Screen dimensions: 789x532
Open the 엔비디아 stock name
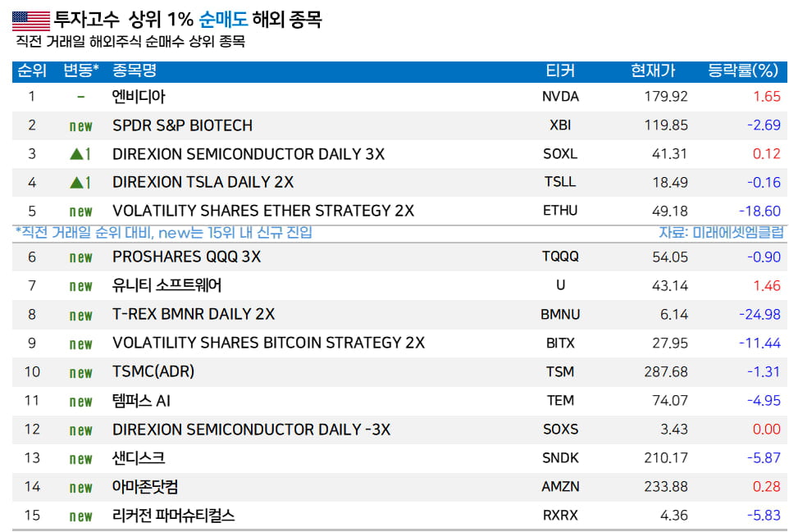tap(139, 97)
